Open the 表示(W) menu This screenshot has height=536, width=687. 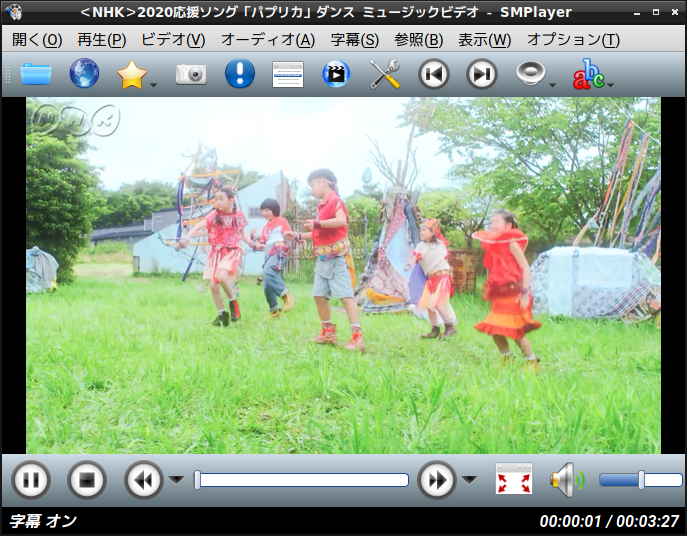485,40
